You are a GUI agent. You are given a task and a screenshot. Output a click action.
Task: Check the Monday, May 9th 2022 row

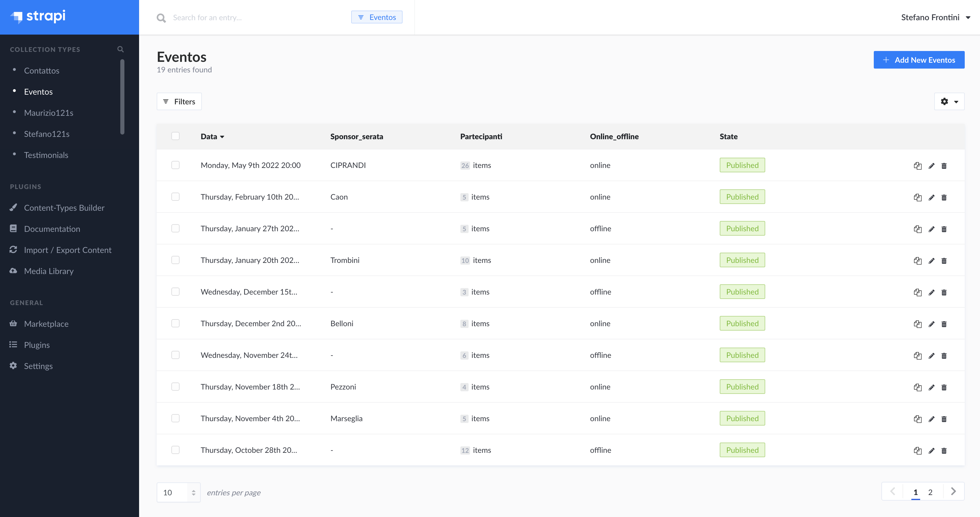(x=175, y=165)
